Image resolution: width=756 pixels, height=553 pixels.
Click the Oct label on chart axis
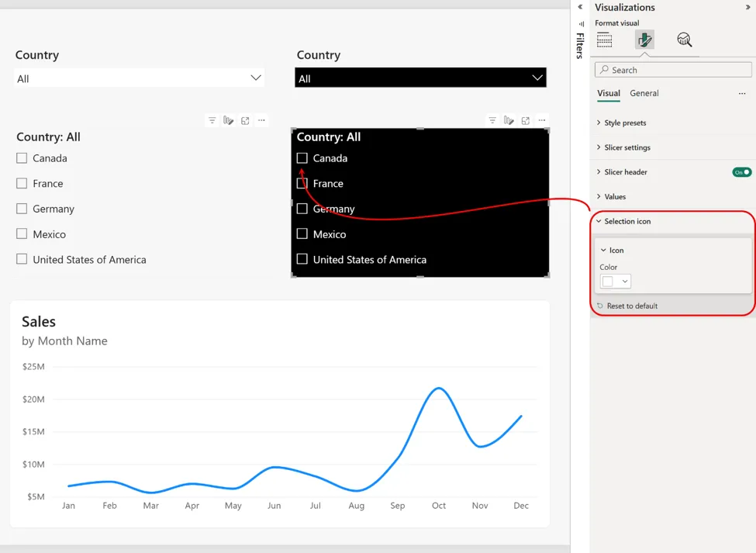pos(439,505)
